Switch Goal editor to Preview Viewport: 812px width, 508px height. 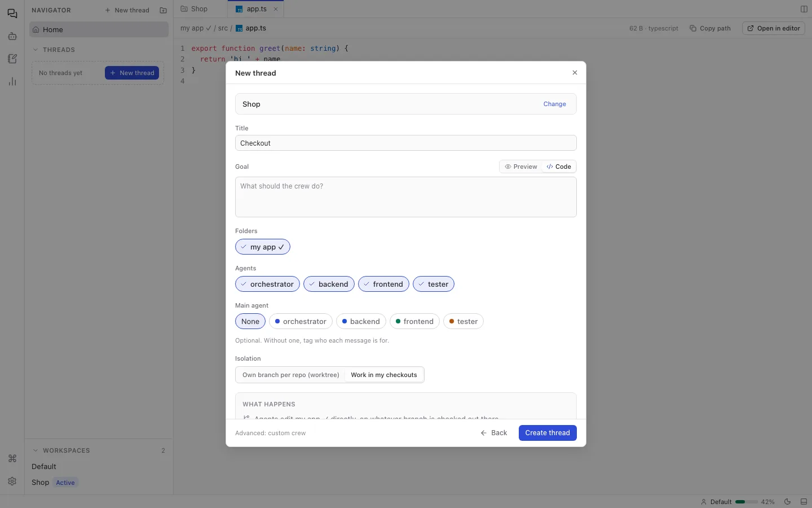(521, 167)
